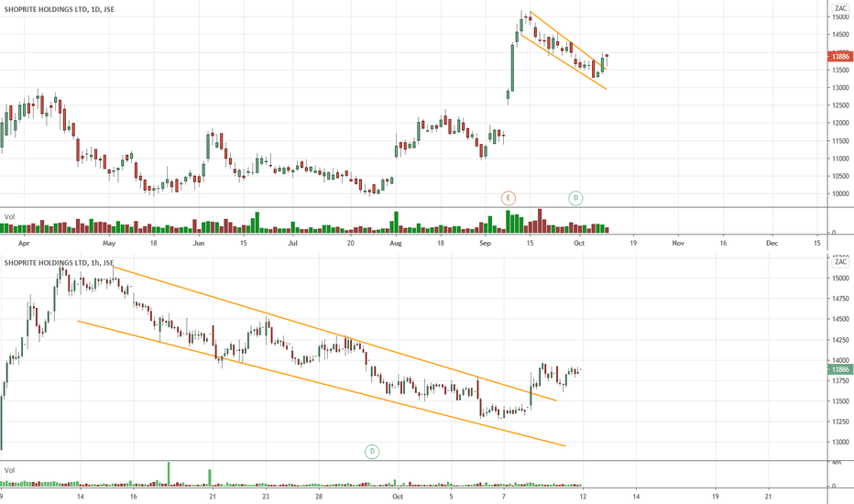
Task: Click the SHOPRITE HOLDINGS LTD, 1D, JSE title
Action: coord(60,9)
